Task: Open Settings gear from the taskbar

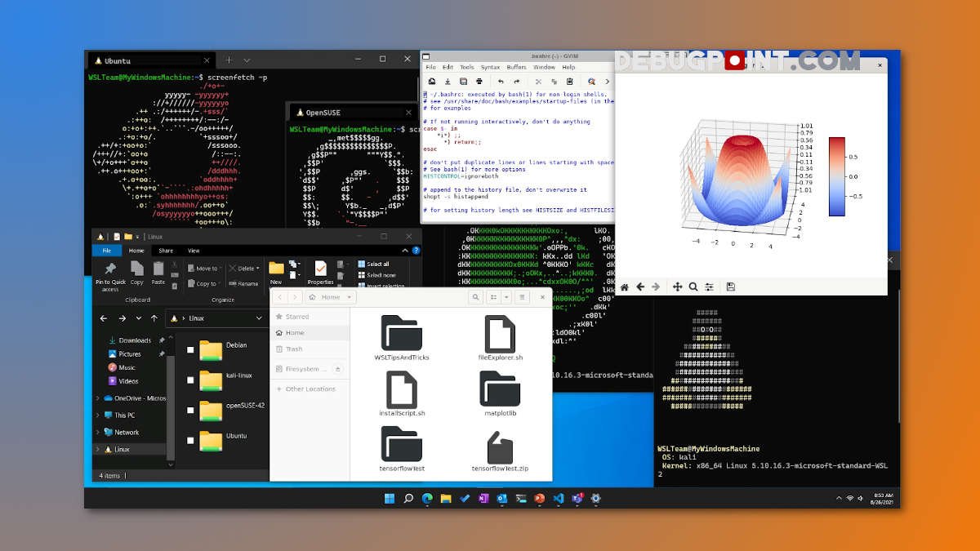Action: pyautogui.click(x=595, y=499)
